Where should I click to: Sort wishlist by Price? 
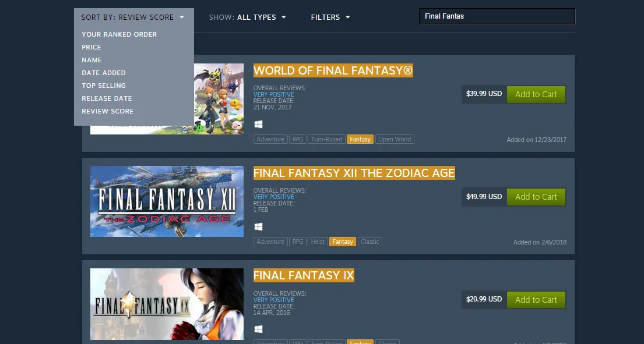pyautogui.click(x=91, y=47)
